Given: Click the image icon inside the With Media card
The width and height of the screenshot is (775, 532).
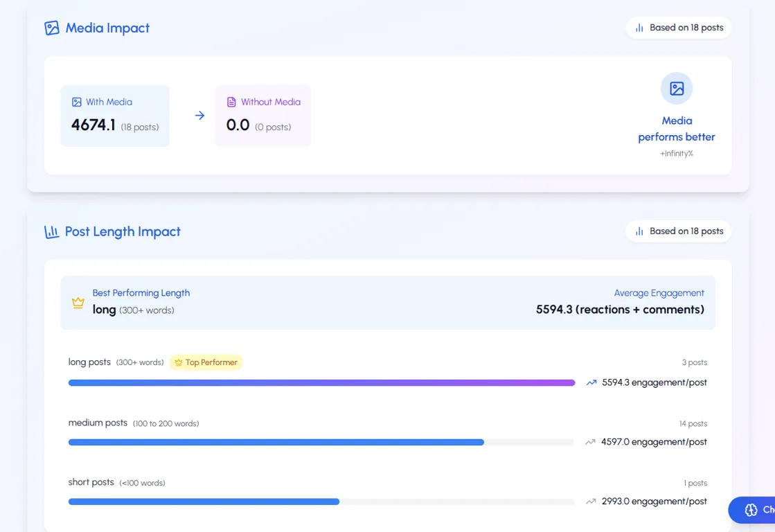Looking at the screenshot, I should click(76, 101).
